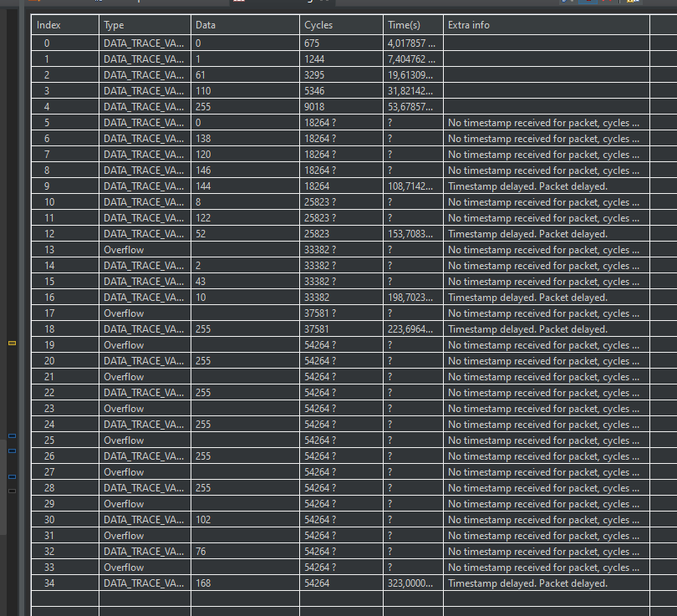Viewport: 677px width, 616px height.
Task: Select the Cycles cell reading 5346
Action: pyautogui.click(x=341, y=91)
